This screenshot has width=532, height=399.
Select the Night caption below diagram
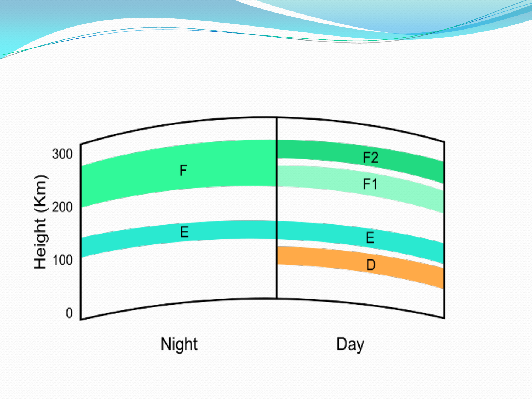pos(179,344)
